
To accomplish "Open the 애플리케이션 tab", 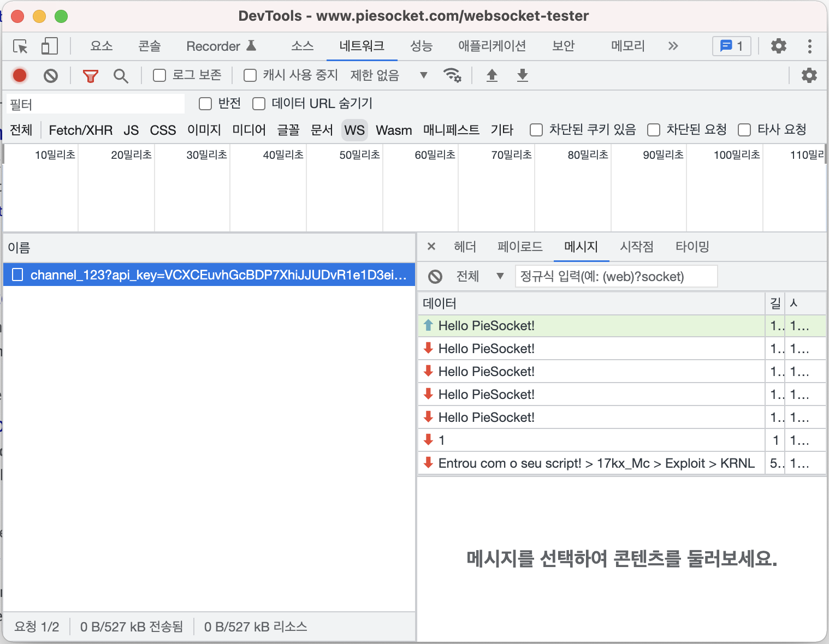I will click(x=492, y=46).
